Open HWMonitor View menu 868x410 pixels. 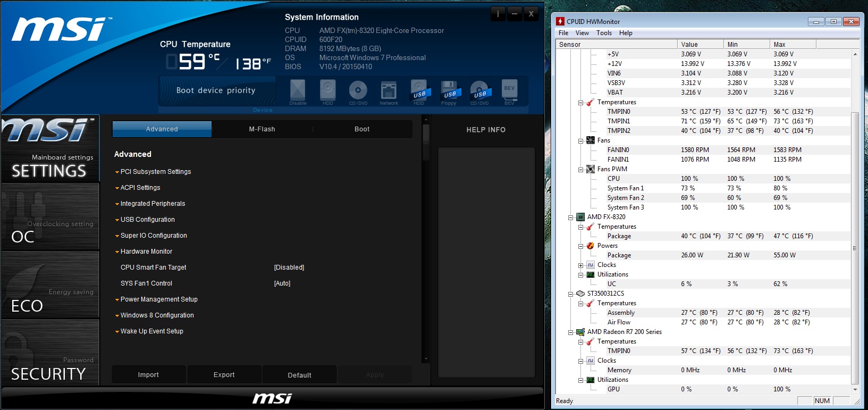click(x=582, y=33)
